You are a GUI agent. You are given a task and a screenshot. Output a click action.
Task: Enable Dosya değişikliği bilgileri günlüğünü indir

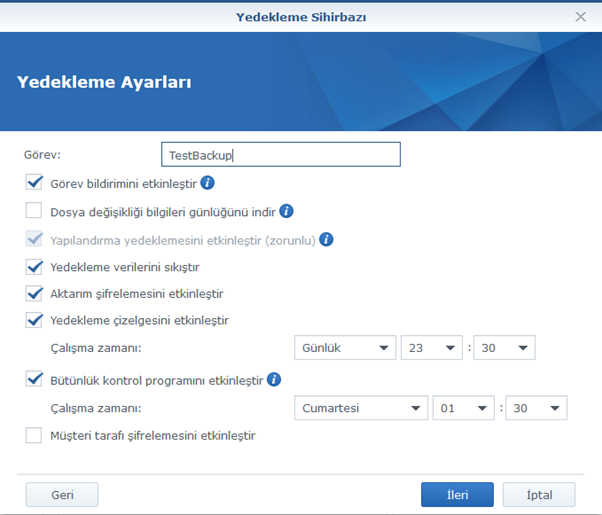coord(34,210)
